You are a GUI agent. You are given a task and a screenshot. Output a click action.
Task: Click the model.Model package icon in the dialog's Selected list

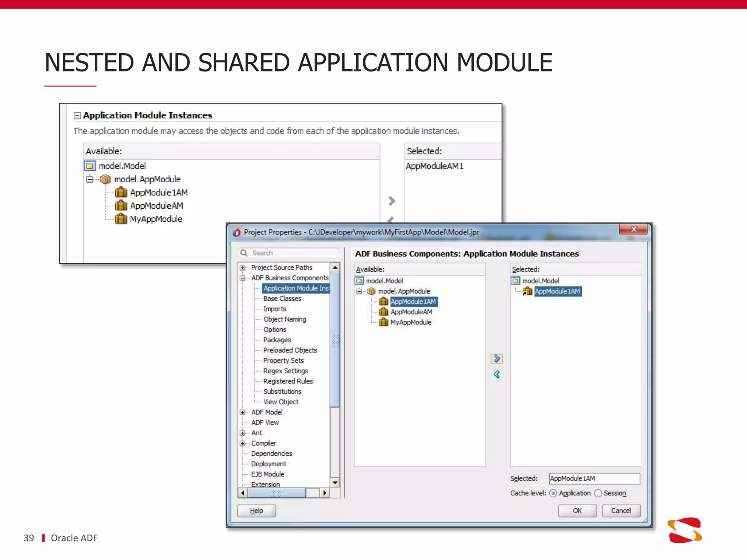click(515, 281)
